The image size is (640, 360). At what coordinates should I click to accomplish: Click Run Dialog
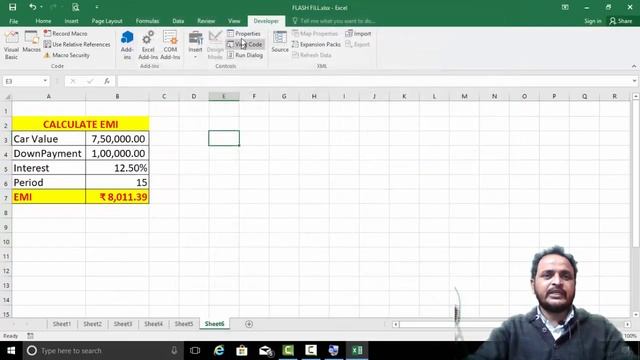(x=245, y=55)
